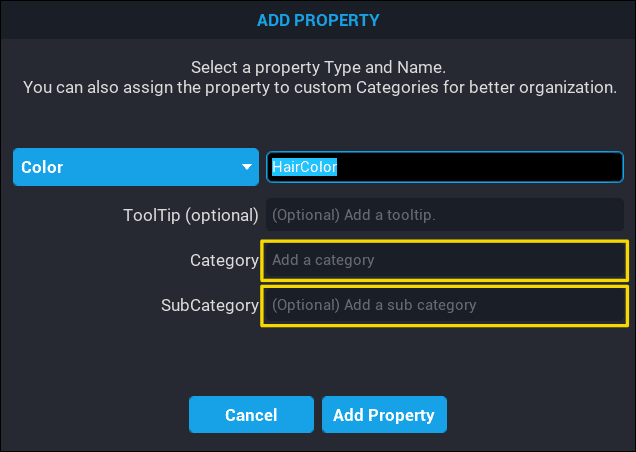Click the HairColor property name field

click(444, 168)
